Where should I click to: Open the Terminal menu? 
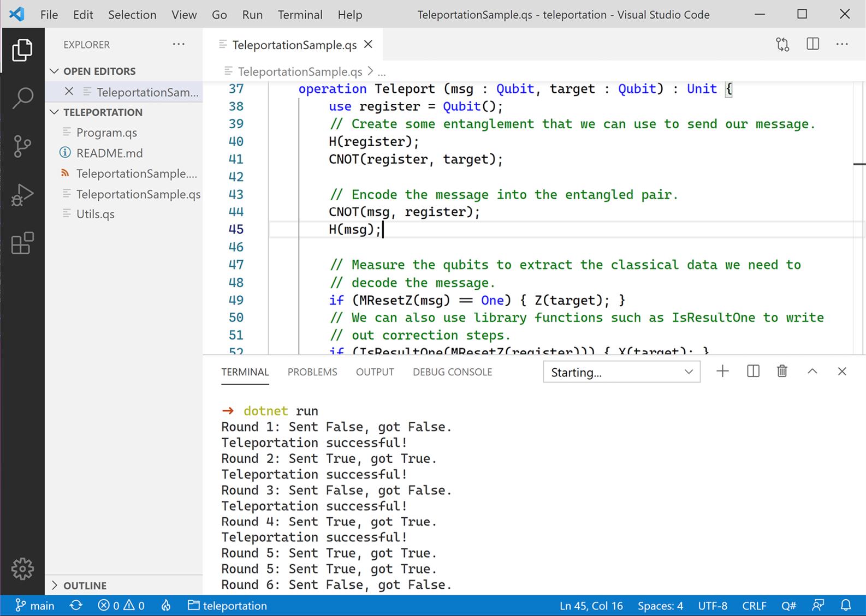point(300,15)
